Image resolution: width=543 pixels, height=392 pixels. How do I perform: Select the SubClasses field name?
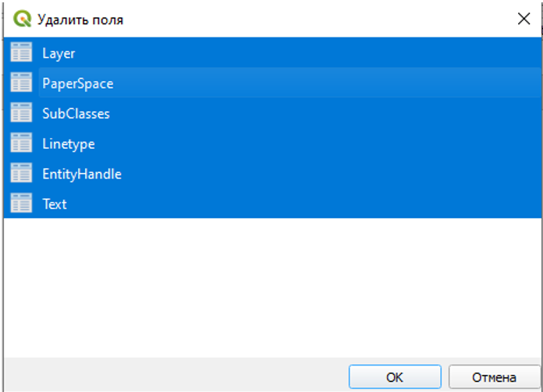tap(76, 114)
